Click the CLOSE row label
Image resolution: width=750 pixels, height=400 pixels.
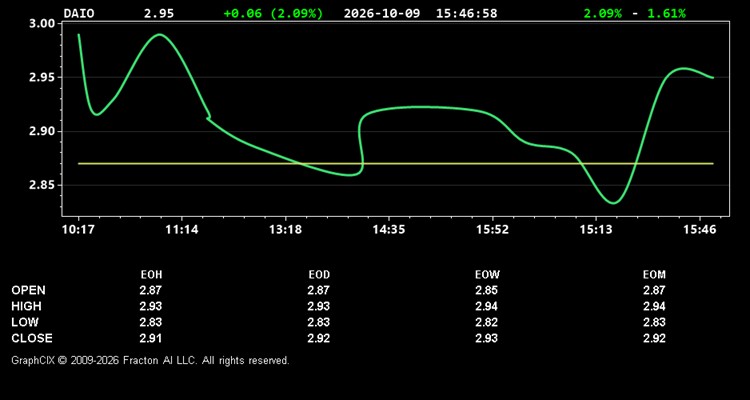pos(32,338)
